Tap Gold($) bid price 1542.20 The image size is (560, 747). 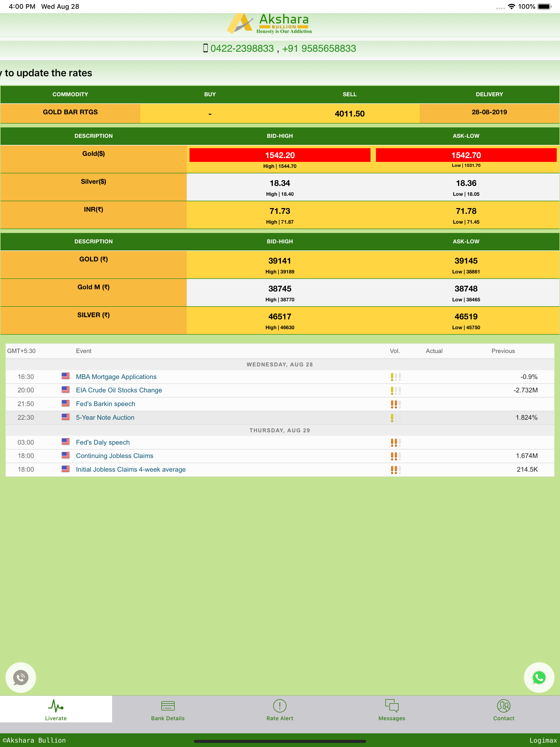pyautogui.click(x=280, y=155)
